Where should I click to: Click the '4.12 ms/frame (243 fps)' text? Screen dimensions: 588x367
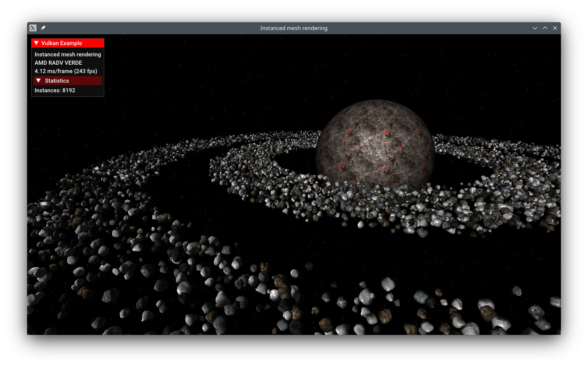click(66, 71)
